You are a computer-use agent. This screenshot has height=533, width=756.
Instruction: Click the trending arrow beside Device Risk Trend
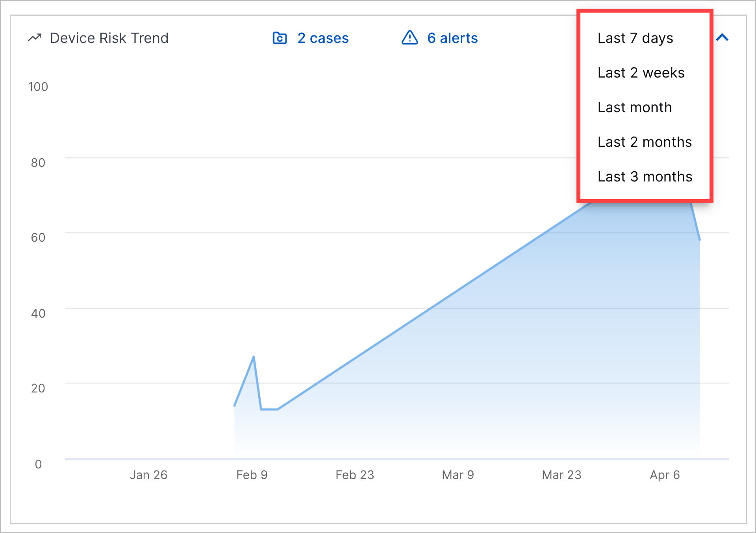click(x=35, y=37)
